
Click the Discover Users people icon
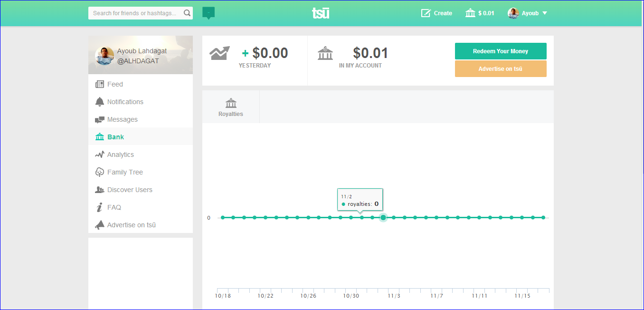pos(100,190)
